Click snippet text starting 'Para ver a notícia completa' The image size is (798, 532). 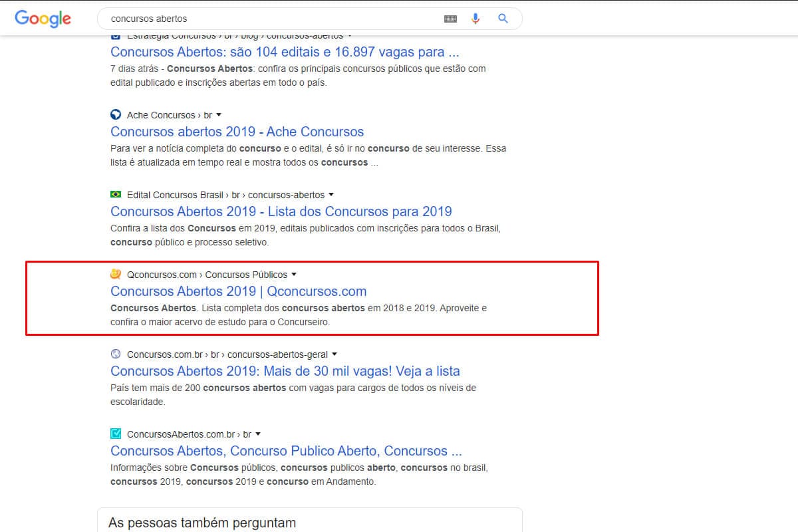pyautogui.click(x=308, y=156)
